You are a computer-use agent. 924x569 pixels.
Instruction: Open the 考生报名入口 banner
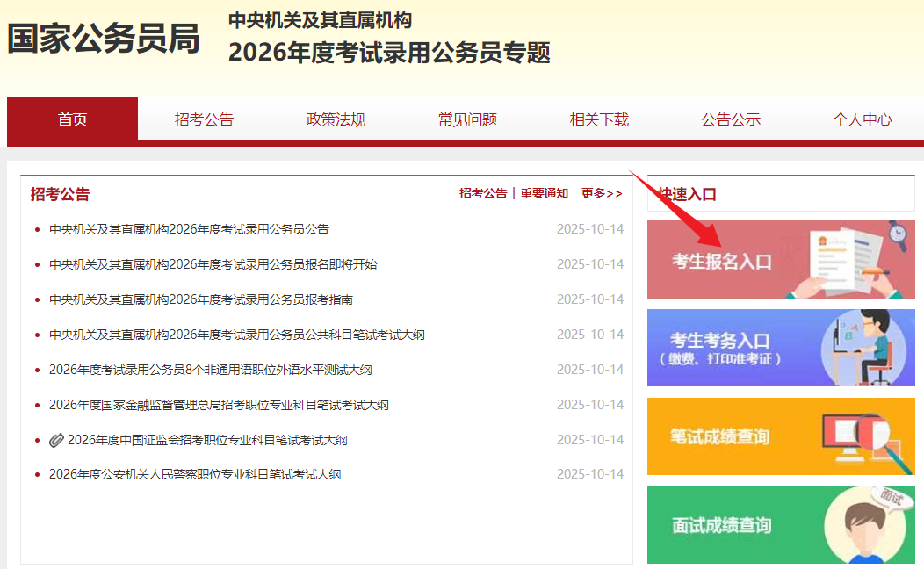tap(721, 261)
